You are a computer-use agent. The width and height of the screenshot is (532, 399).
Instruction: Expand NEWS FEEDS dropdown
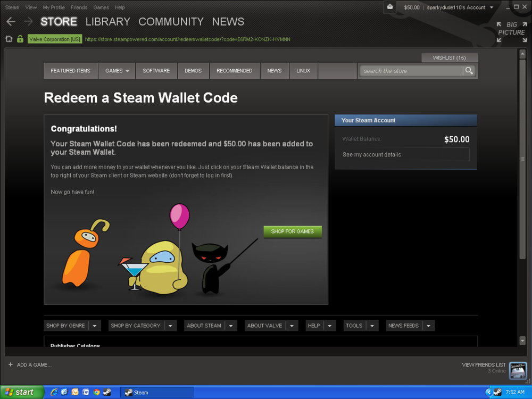410,326
